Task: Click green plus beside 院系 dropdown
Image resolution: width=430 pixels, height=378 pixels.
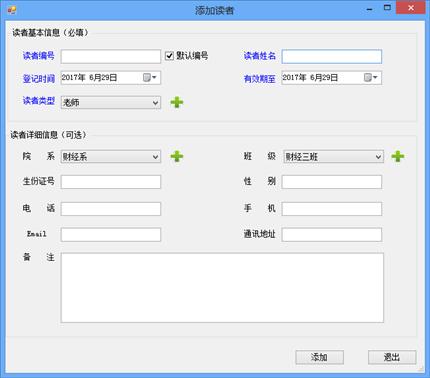Action: (177, 156)
